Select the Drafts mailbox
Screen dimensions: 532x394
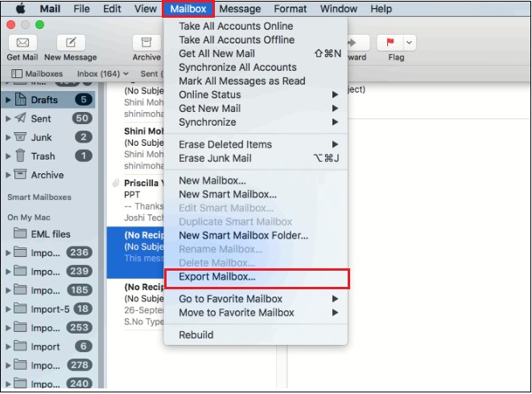pos(47,100)
